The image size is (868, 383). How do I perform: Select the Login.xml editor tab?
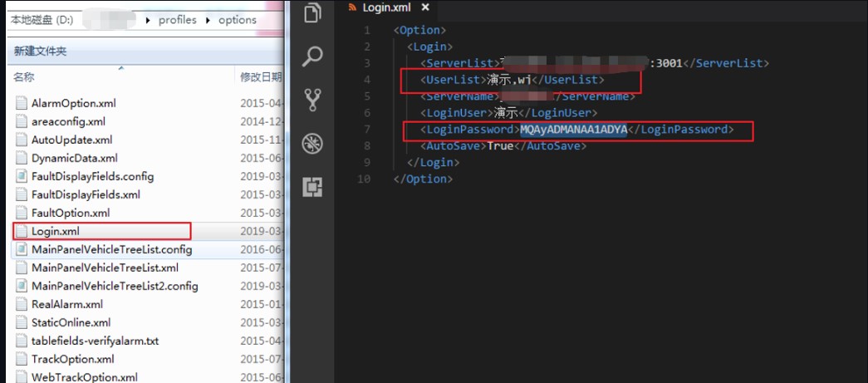coord(387,7)
